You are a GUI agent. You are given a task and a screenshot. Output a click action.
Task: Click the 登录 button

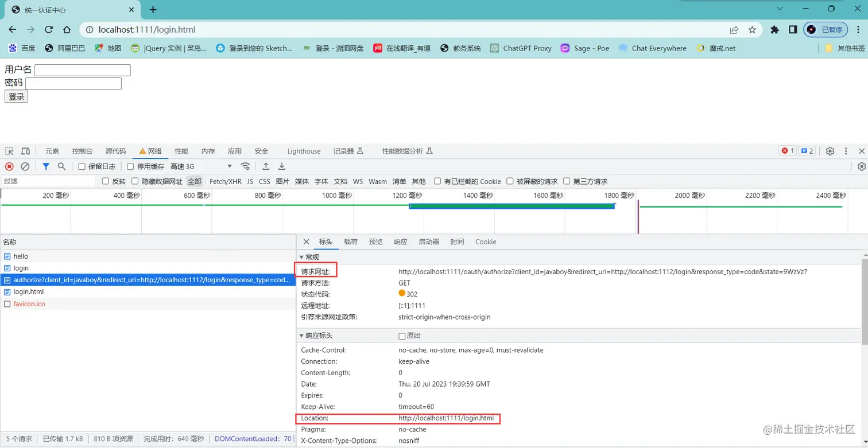16,97
